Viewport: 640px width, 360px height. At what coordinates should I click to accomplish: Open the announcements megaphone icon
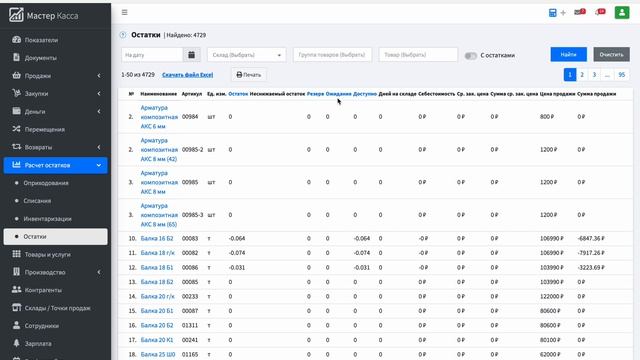[x=600, y=12]
